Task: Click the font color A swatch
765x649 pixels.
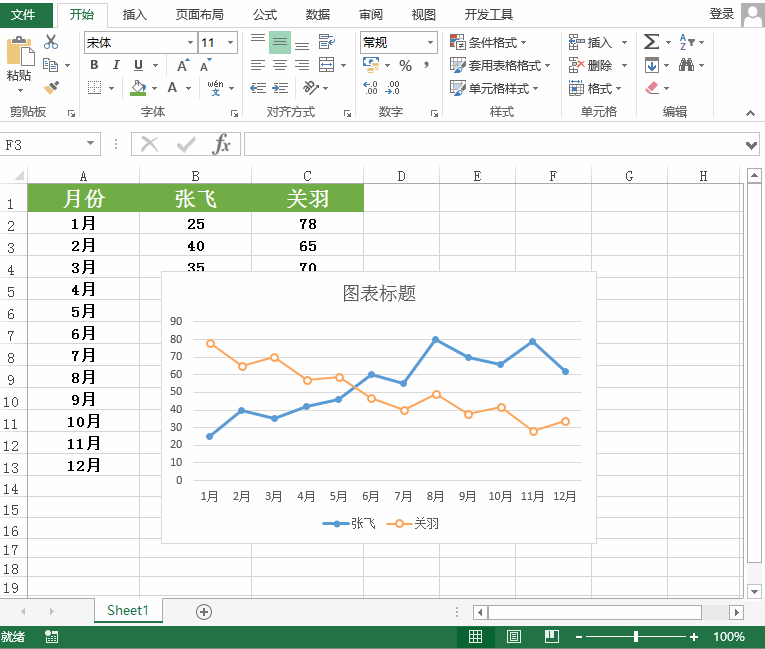Action: point(172,88)
